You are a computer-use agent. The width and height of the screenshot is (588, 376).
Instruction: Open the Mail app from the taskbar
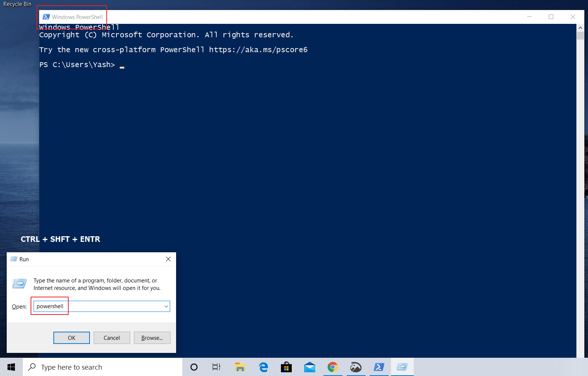309,367
